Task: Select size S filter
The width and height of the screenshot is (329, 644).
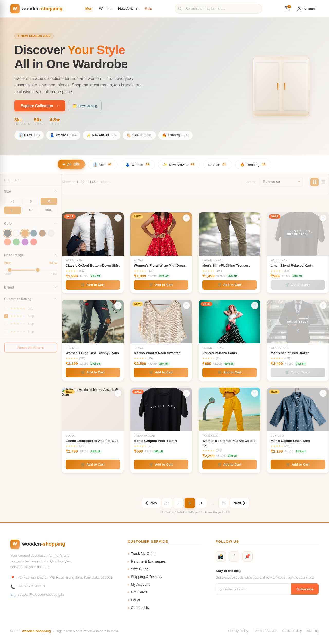Action: coord(31,201)
